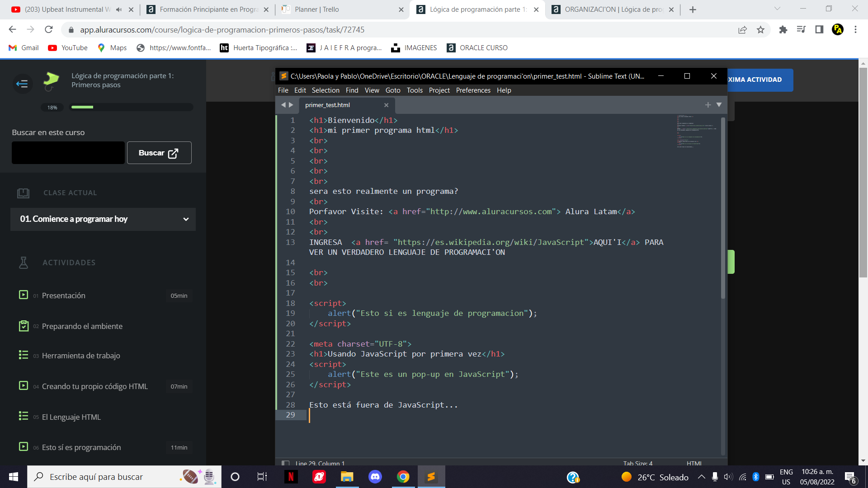Open notification center icon
This screenshot has height=488, width=868.
point(850,477)
